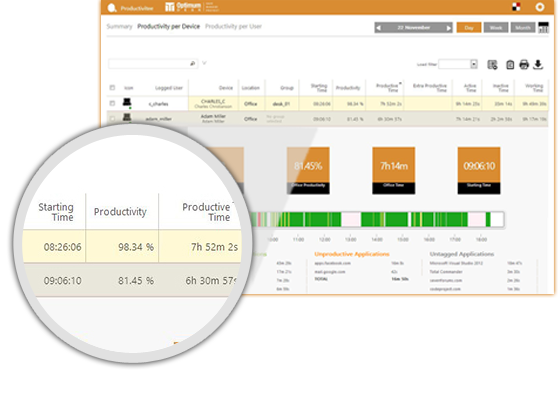
Task: Click the Untagged Applications heading
Action: point(462,254)
